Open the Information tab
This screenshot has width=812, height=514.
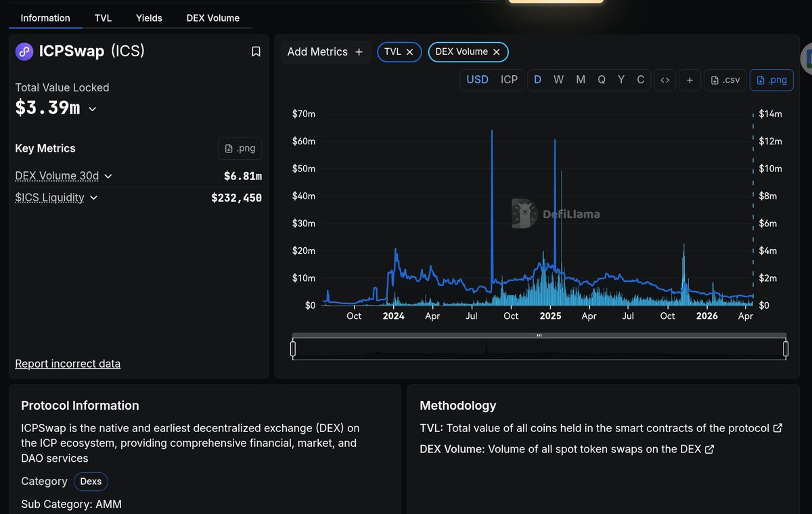[x=45, y=18]
